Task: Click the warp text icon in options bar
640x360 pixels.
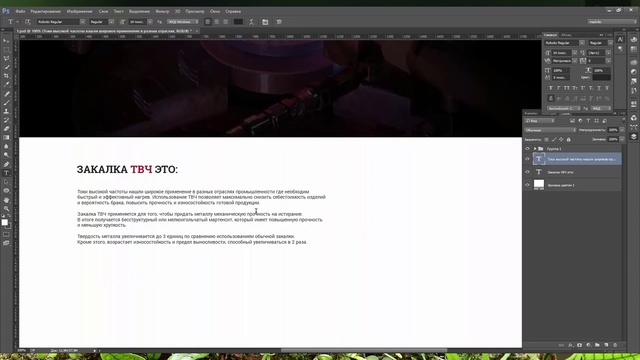Action: (251, 22)
